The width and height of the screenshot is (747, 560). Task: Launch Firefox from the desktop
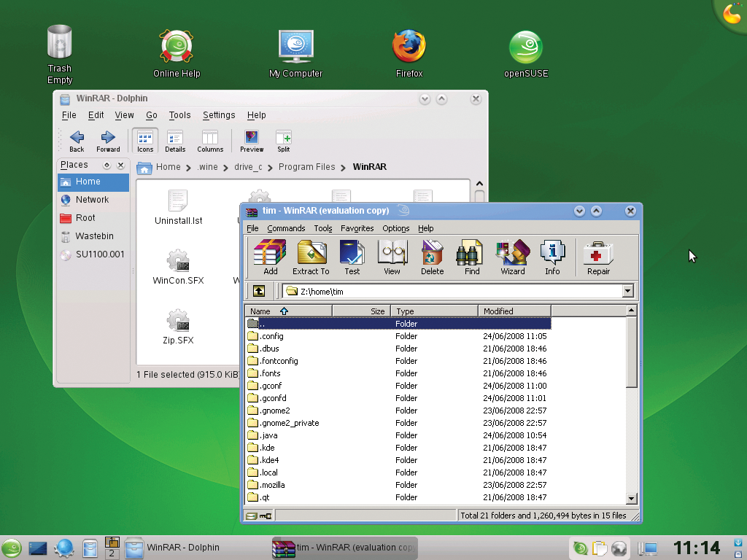click(409, 53)
